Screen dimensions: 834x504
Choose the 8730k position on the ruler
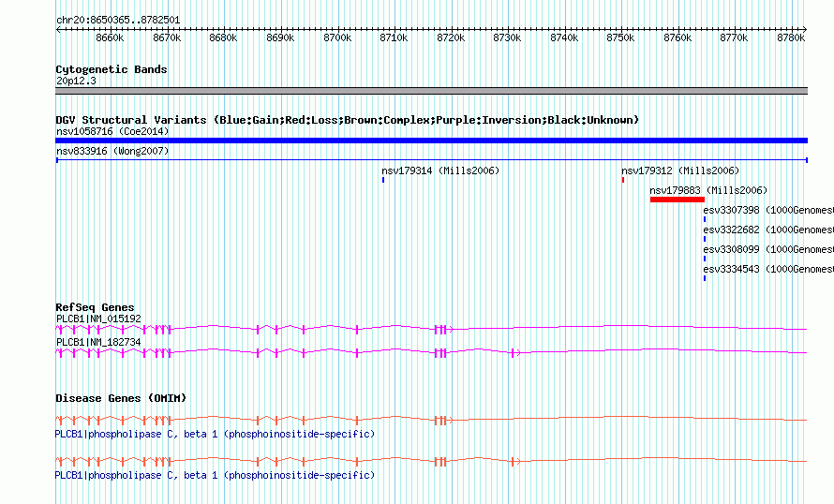[507, 37]
